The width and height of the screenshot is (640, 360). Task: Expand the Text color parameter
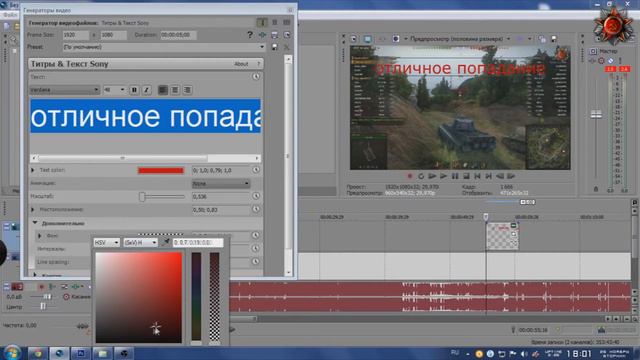[33, 170]
